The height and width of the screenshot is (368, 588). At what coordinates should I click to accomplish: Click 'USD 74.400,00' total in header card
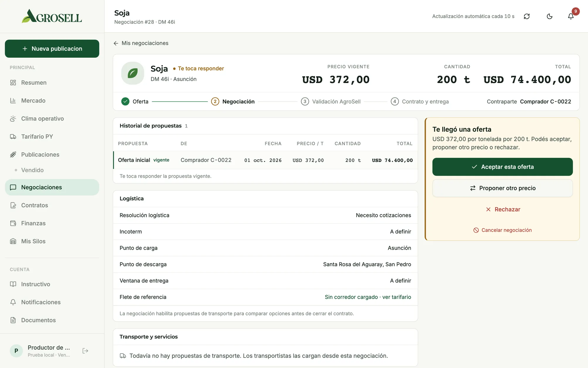(x=527, y=80)
